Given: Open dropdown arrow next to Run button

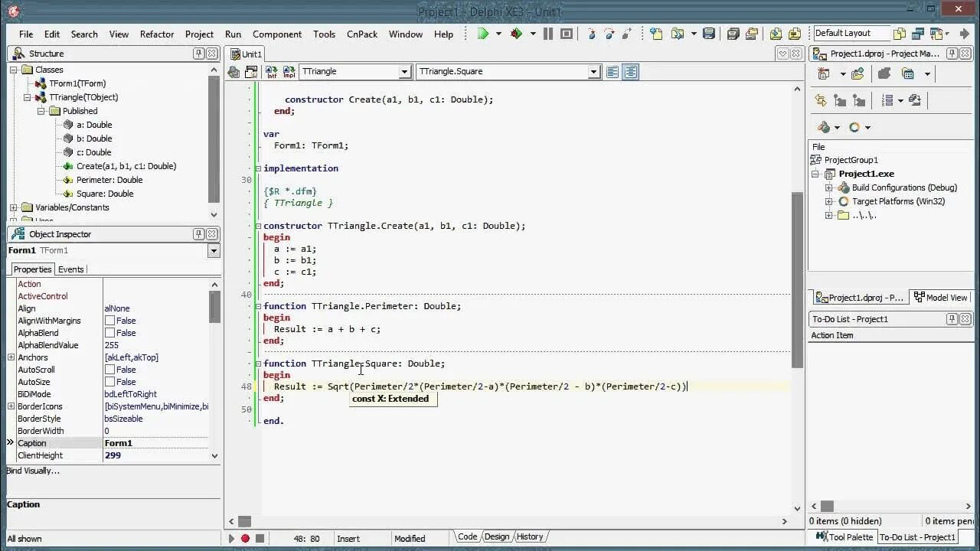Looking at the screenshot, I should [498, 34].
